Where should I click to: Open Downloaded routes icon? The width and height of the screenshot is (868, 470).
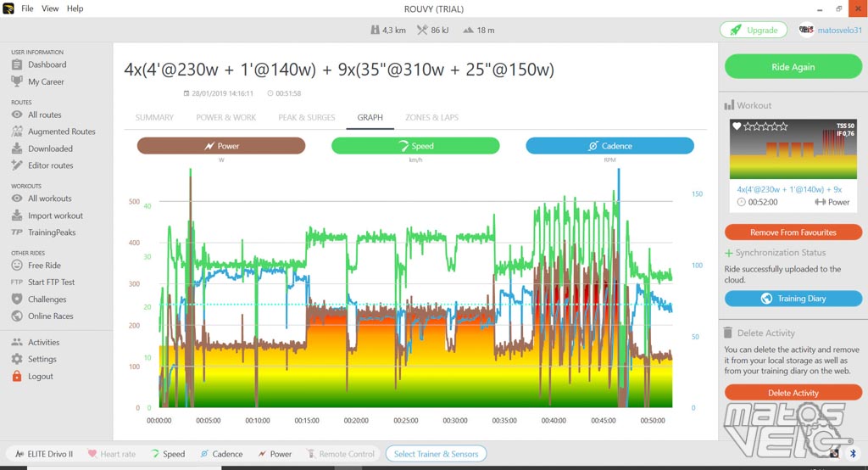click(17, 148)
